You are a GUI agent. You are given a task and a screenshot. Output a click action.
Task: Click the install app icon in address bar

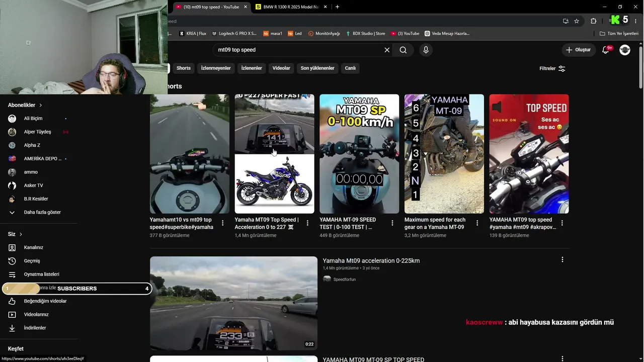click(x=566, y=21)
